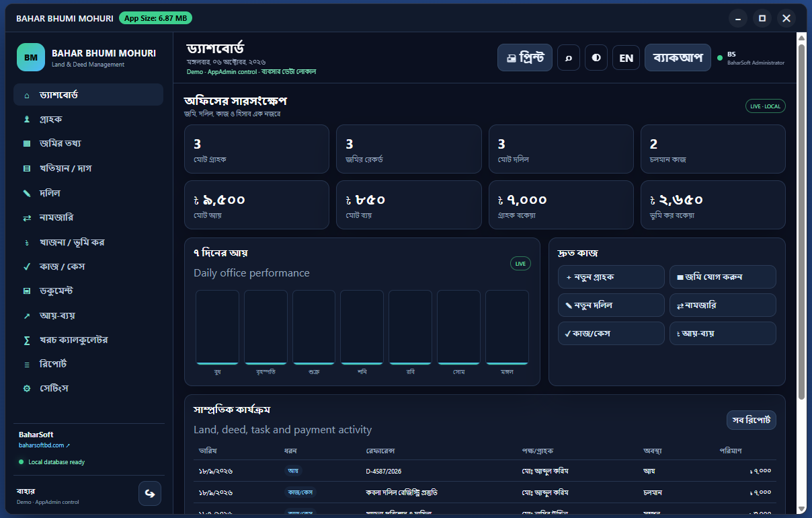Image resolution: width=812 pixels, height=518 pixels.
Task: Click the শুক্র chart bar
Action: 314,327
